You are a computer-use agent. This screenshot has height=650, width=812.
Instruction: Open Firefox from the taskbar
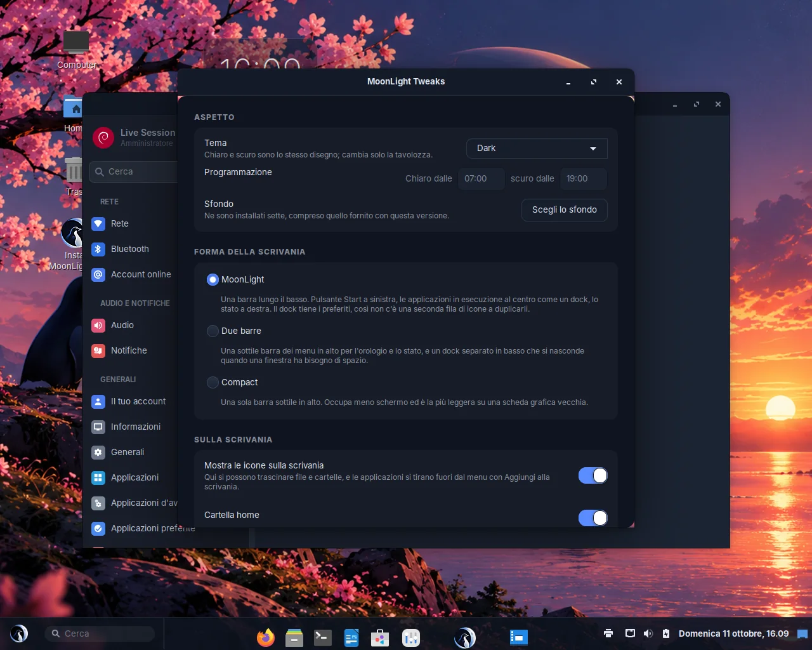pos(266,637)
